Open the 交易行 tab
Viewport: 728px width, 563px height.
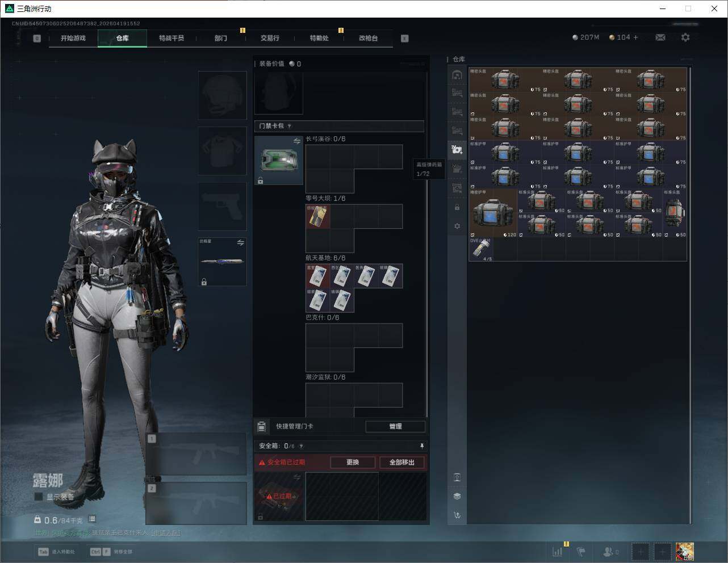pyautogui.click(x=270, y=38)
